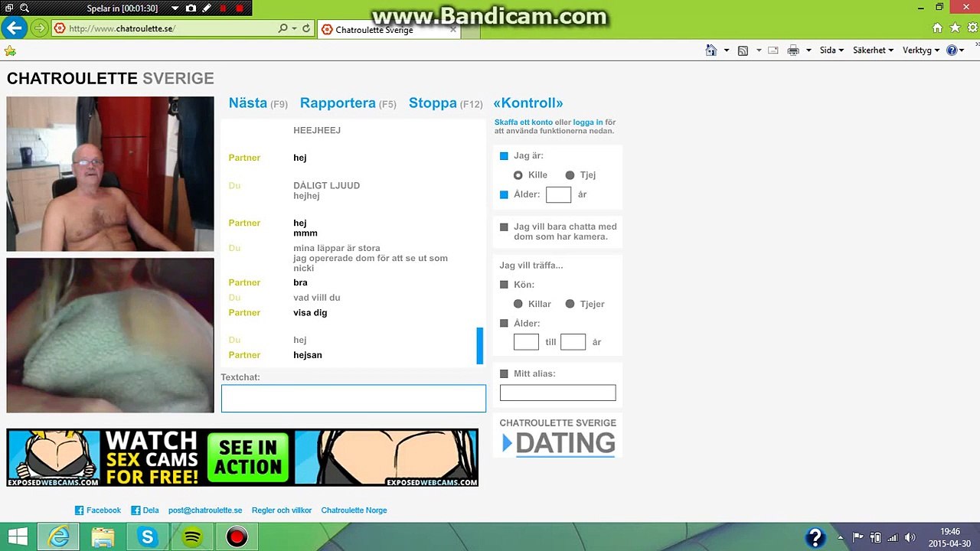Image resolution: width=980 pixels, height=551 pixels.
Task: Click the search magnifier in the address bar
Action: coord(283,29)
